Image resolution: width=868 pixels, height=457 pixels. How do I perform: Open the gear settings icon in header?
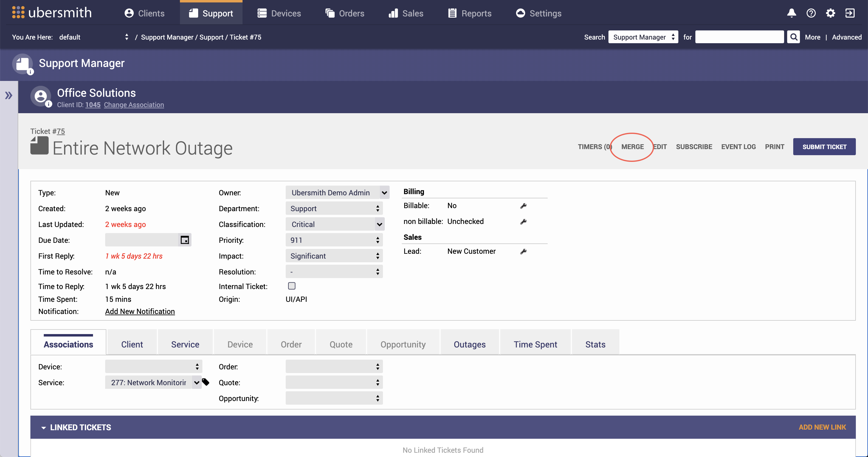tap(830, 13)
